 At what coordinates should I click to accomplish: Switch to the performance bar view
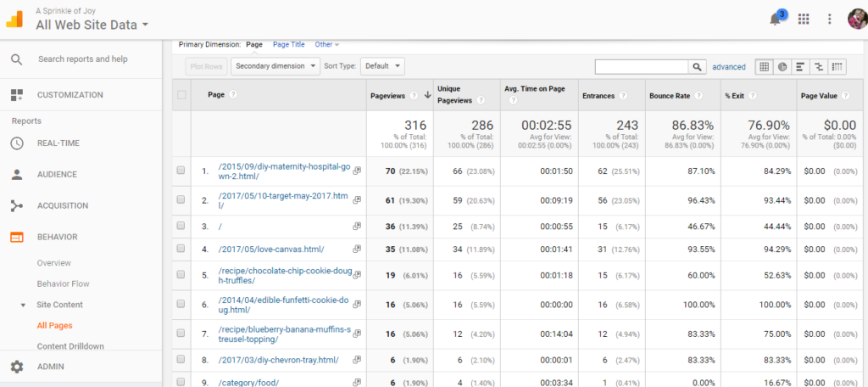pos(800,66)
